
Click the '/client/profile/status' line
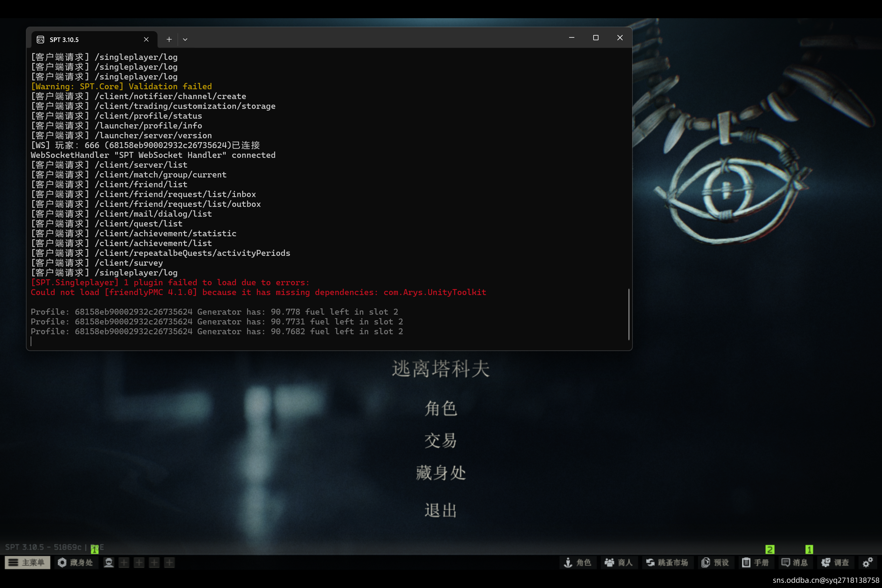116,116
